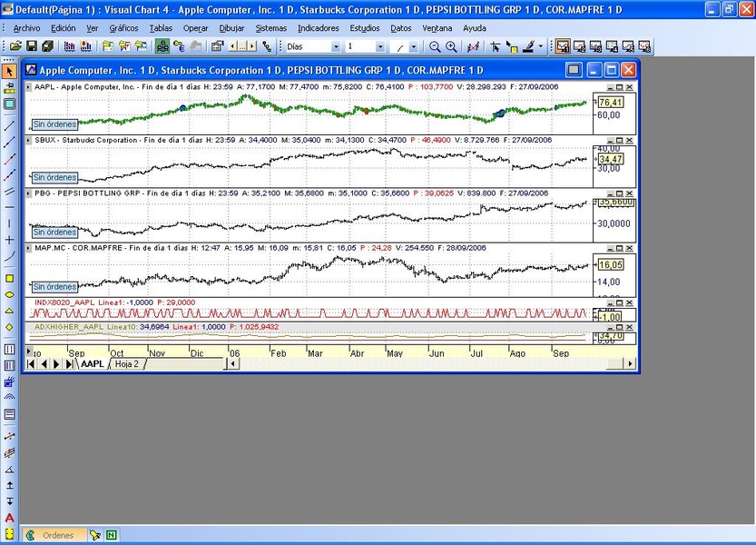Viewport: 756px width, 545px height.
Task: Select the vertical line tool
Action: [x=9, y=223]
